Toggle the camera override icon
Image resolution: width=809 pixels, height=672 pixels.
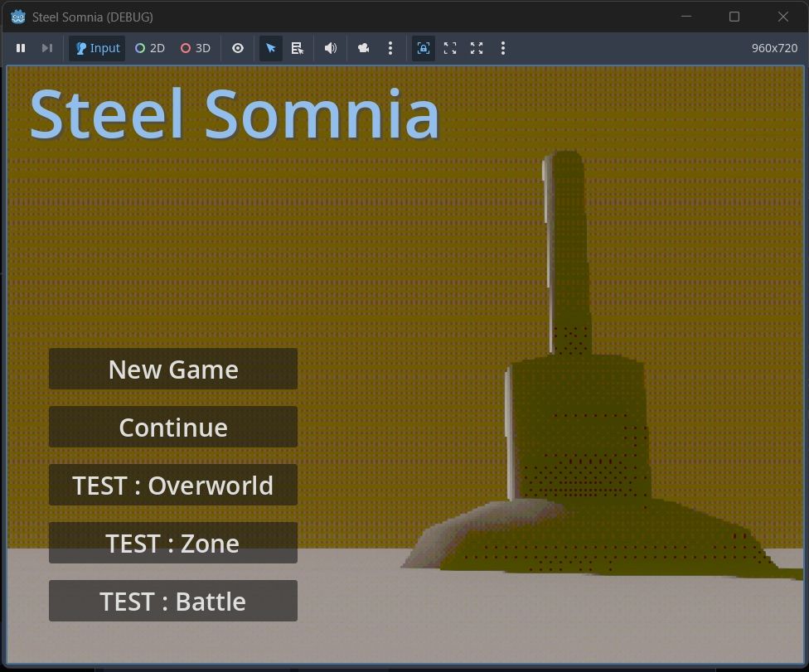pos(363,48)
